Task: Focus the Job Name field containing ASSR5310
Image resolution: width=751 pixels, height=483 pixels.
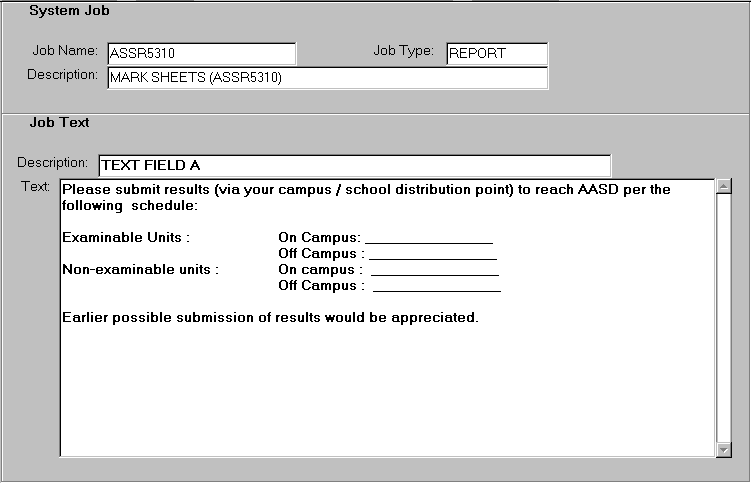Action: click(201, 53)
